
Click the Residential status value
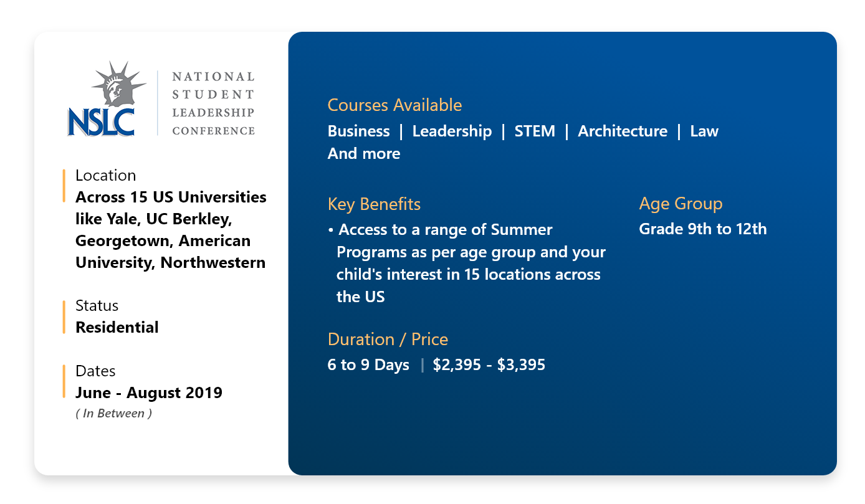point(117,328)
